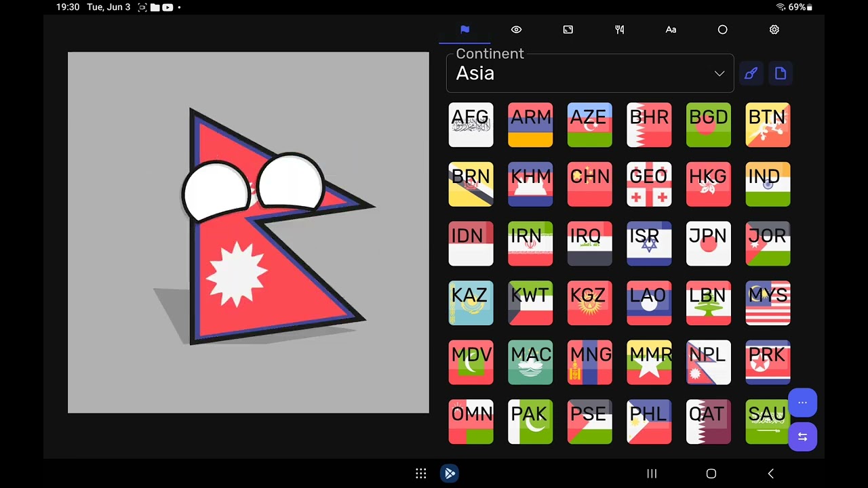Select the JPN Japan flag tile
868x488 pixels.
coord(709,243)
